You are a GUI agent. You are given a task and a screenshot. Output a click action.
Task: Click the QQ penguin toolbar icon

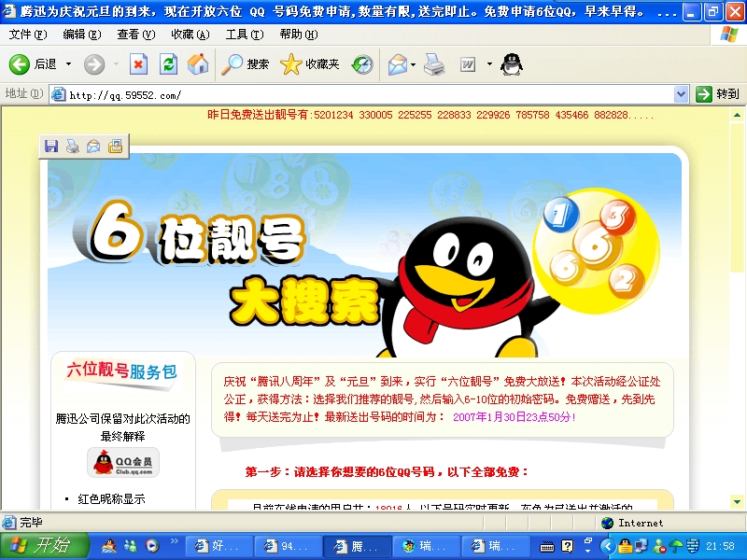(x=511, y=64)
